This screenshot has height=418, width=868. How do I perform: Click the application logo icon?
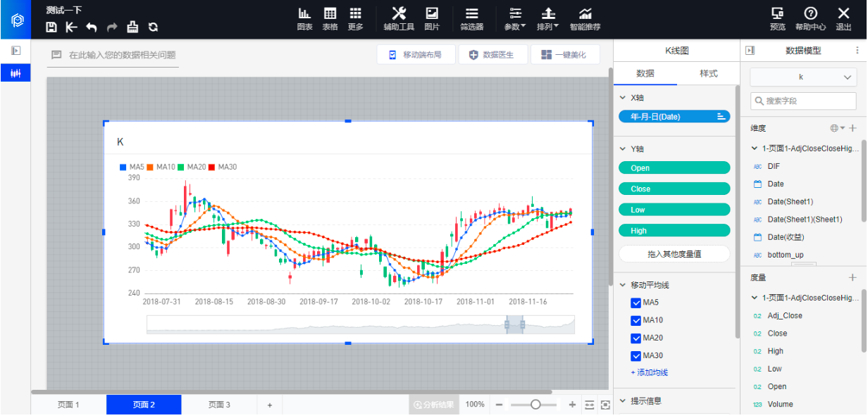[18, 19]
